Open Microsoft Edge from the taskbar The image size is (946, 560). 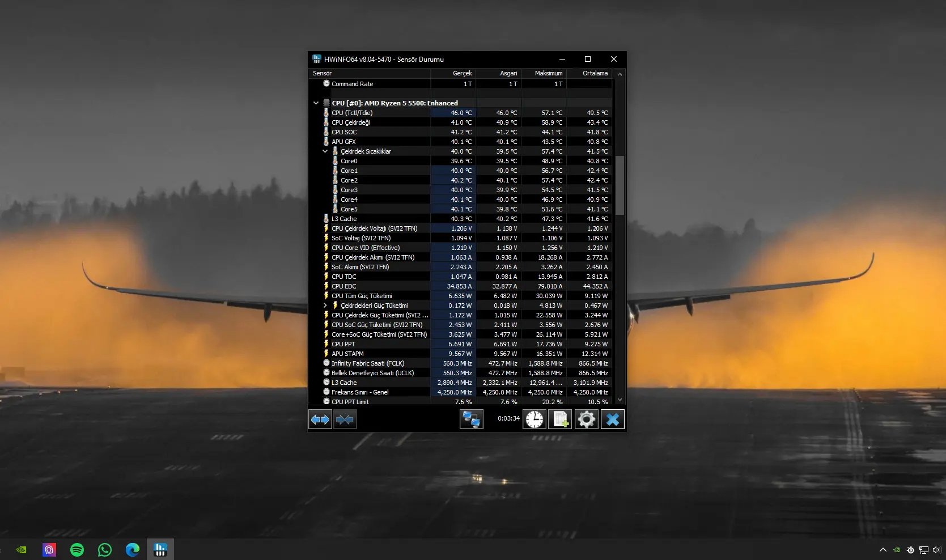tap(133, 549)
